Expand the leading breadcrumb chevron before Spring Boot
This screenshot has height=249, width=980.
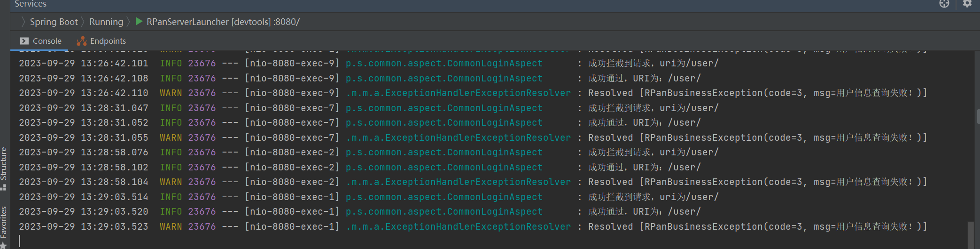(23, 22)
